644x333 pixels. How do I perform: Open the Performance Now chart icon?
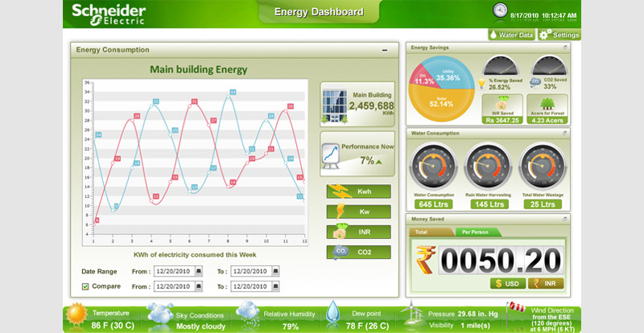[331, 154]
